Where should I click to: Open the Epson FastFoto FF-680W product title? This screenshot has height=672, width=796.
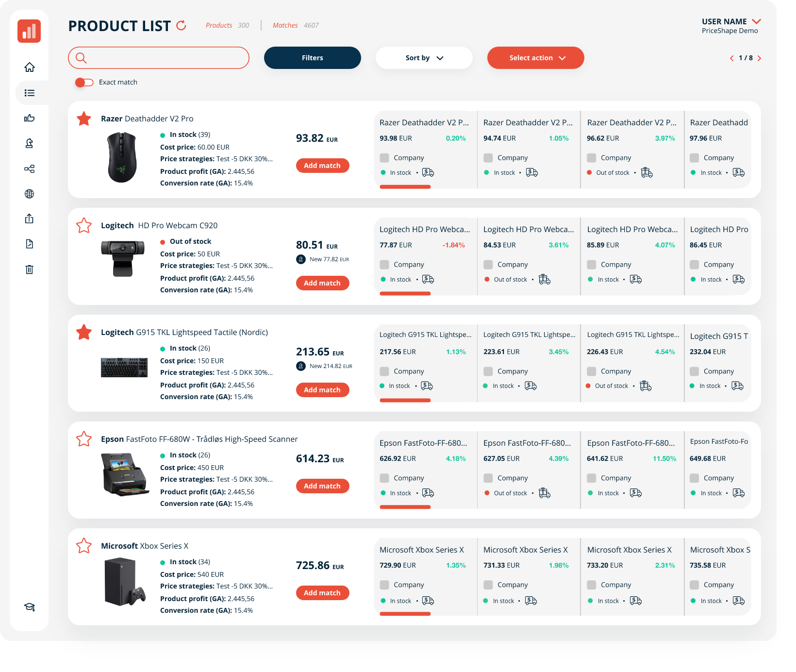pos(199,439)
